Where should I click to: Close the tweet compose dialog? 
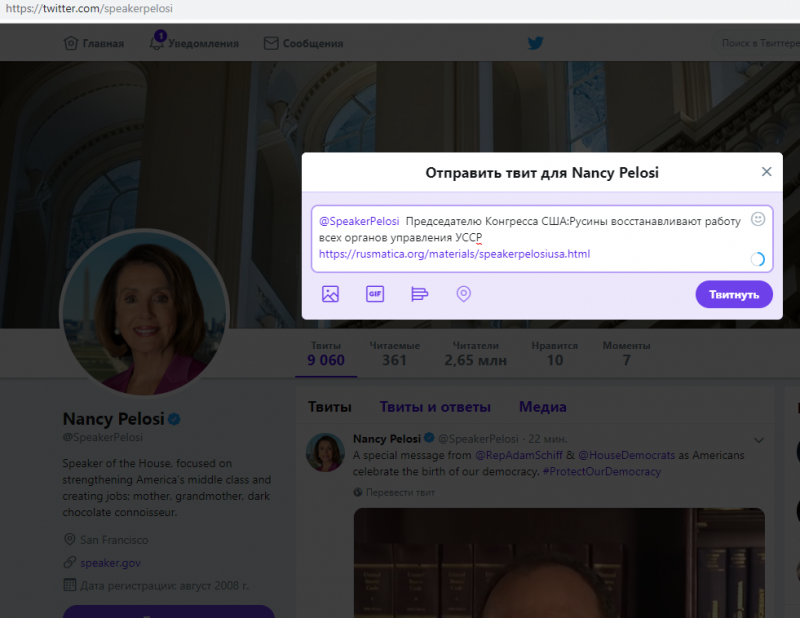coord(766,172)
